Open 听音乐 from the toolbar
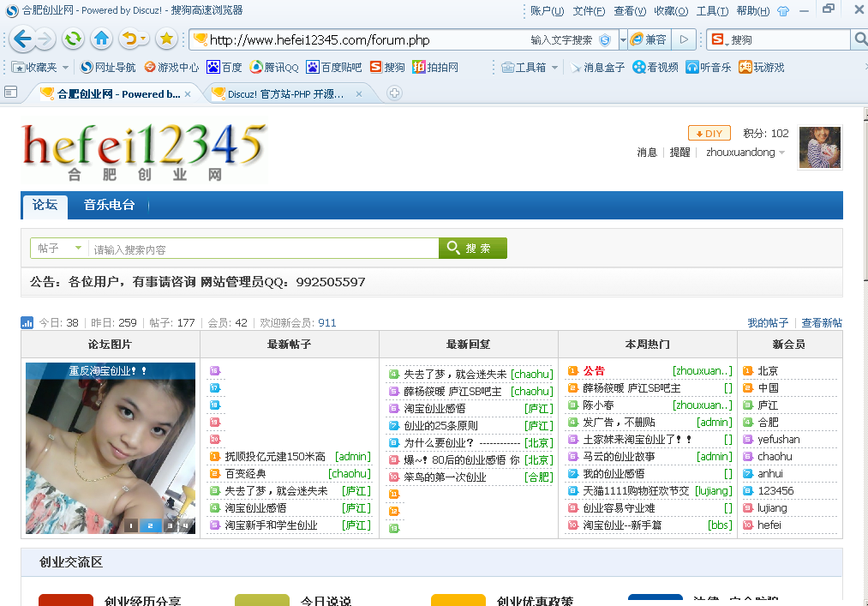The height and width of the screenshot is (606, 868). (709, 67)
